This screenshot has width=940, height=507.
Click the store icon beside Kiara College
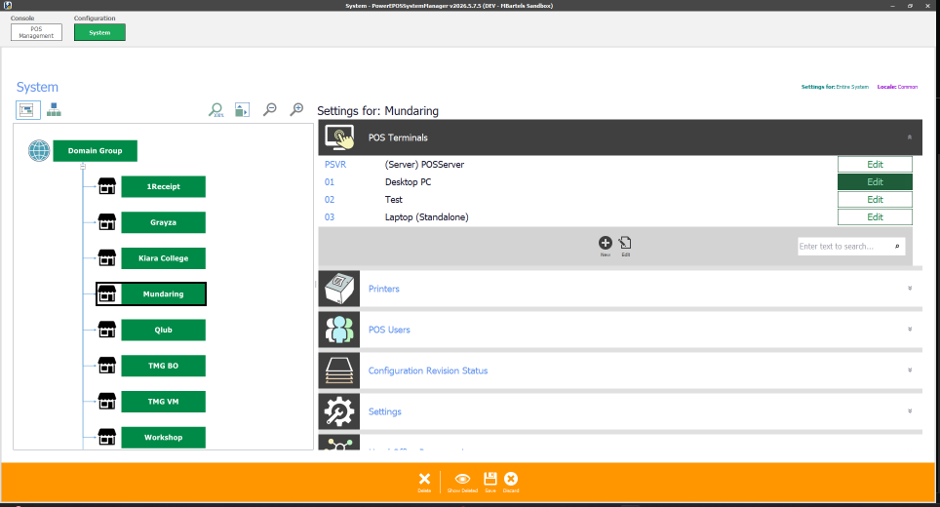click(107, 258)
